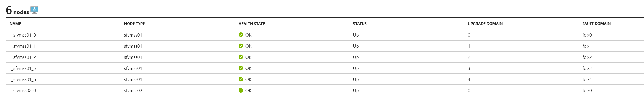Click green OK health icon for _sfvmss01_1

(241, 46)
